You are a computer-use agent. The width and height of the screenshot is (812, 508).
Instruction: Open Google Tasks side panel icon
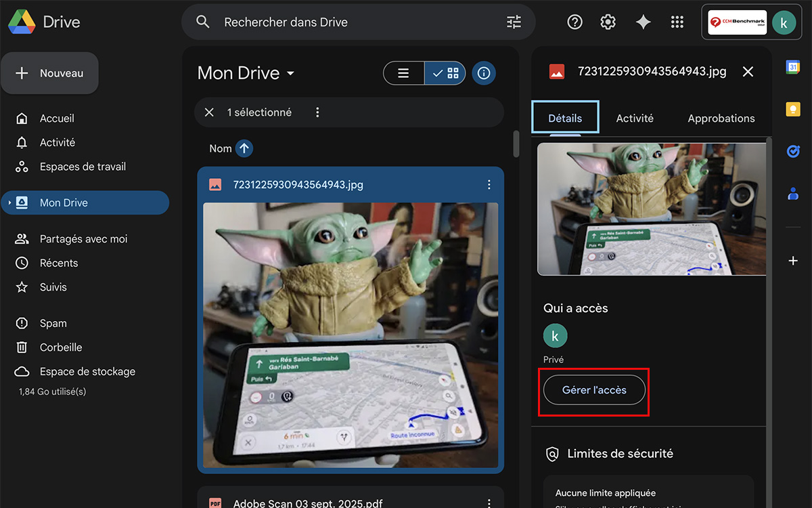793,152
